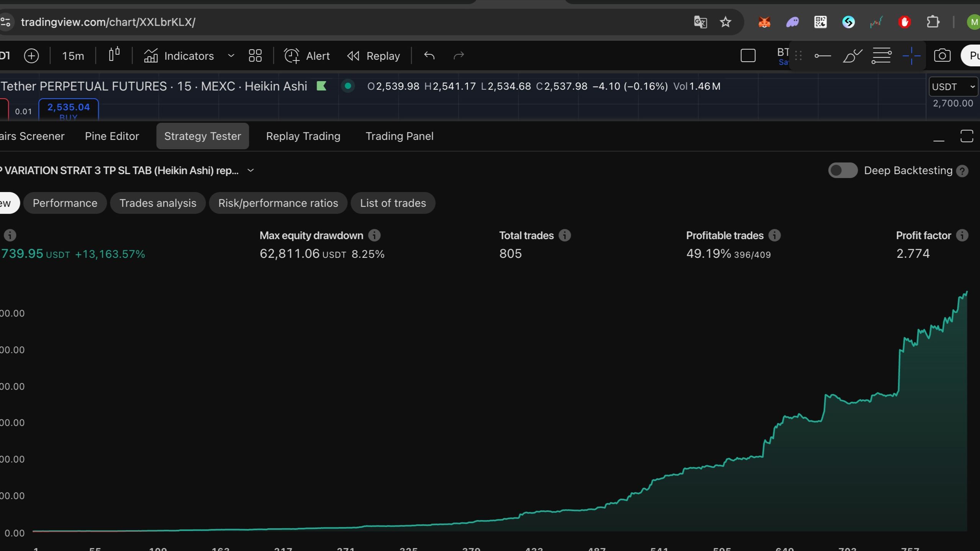Take a chart snapshot with camera icon
Viewport: 980px width, 551px height.
942,56
